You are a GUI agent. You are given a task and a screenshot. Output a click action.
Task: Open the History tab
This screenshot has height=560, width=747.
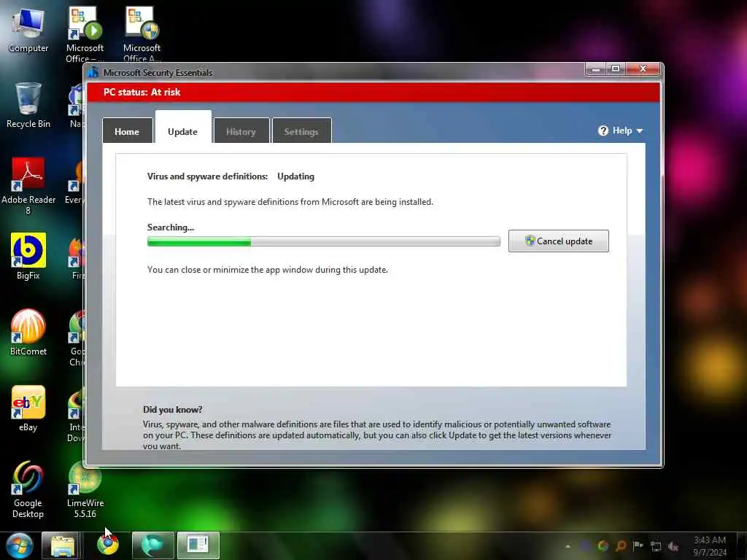[241, 131]
